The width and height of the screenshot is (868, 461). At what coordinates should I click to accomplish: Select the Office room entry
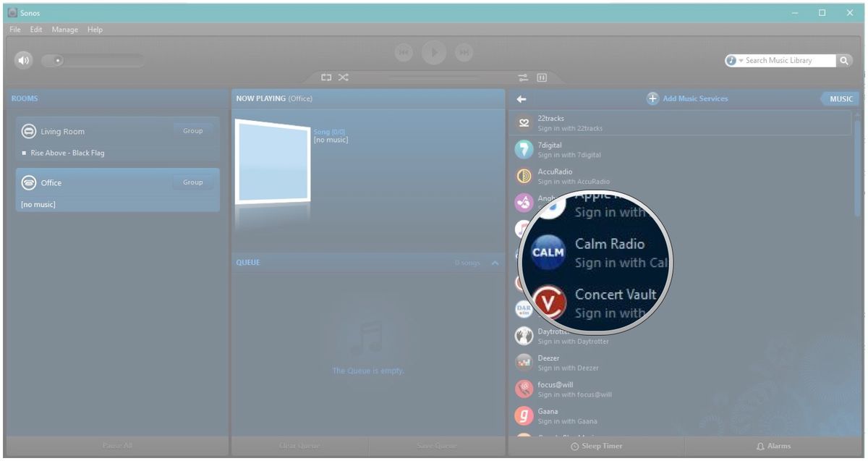point(118,190)
